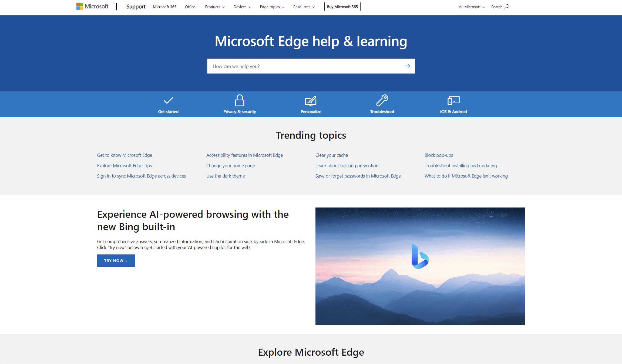Expand the Edge topics dropdown
Screen dimensions: 622x364
pyautogui.click(x=272, y=7)
